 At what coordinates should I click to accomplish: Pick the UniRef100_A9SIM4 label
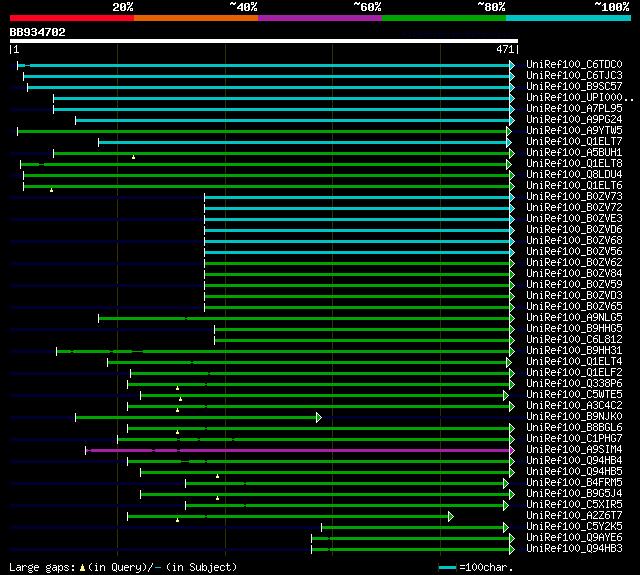(574, 450)
